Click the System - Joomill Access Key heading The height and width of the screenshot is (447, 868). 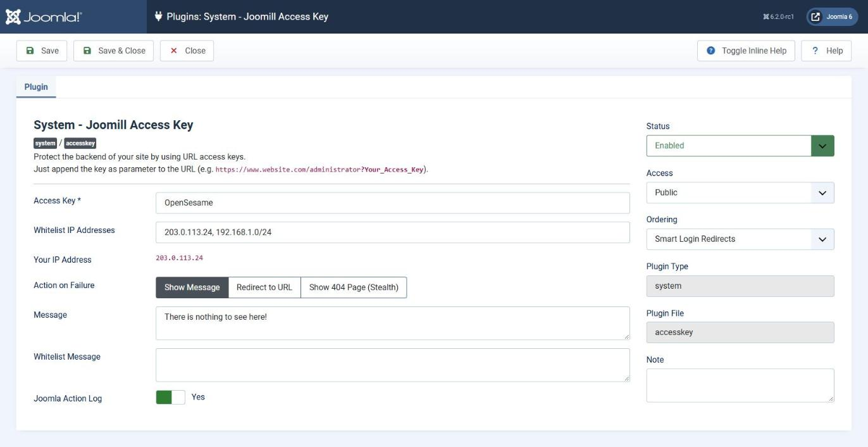click(113, 125)
